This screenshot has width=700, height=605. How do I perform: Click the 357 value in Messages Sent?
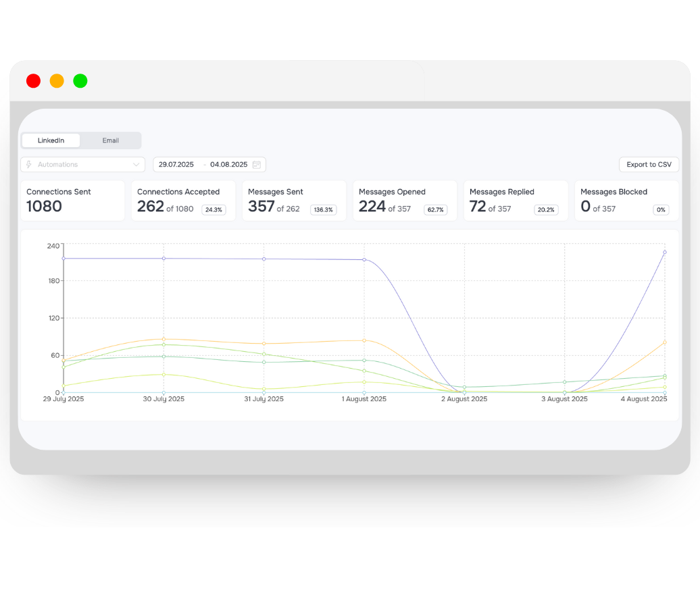click(261, 206)
